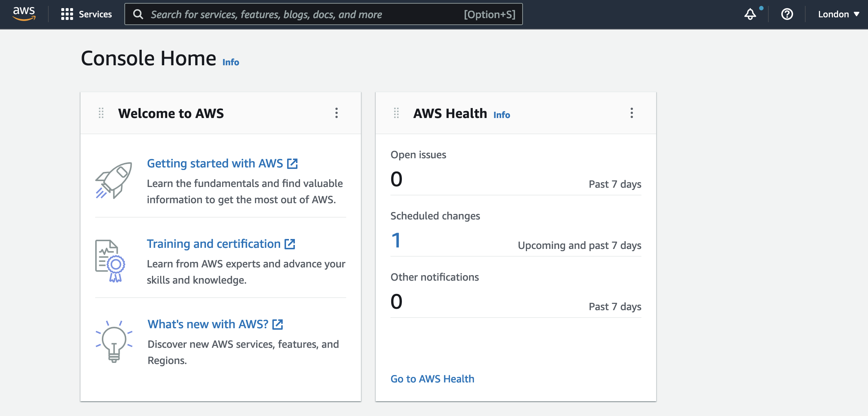Click Go to AWS Health
This screenshot has height=416, width=868.
(432, 378)
